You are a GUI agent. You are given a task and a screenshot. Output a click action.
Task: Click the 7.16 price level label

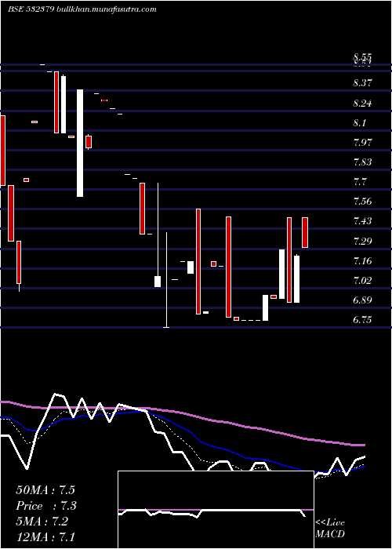(x=362, y=261)
